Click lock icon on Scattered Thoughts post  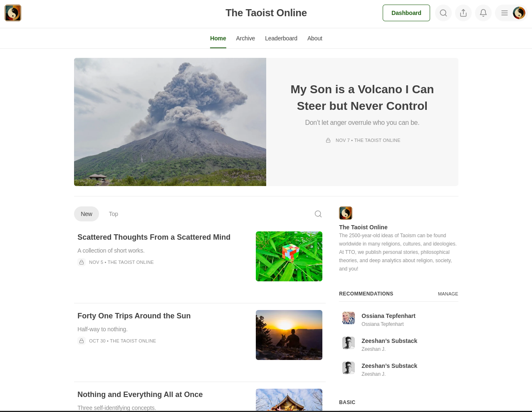pos(82,262)
